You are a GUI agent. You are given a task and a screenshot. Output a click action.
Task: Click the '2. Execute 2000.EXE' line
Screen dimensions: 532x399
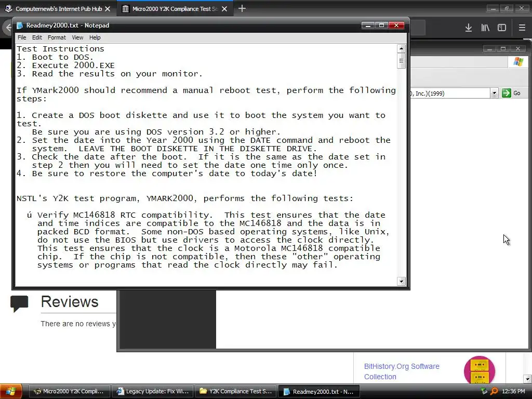65,65
